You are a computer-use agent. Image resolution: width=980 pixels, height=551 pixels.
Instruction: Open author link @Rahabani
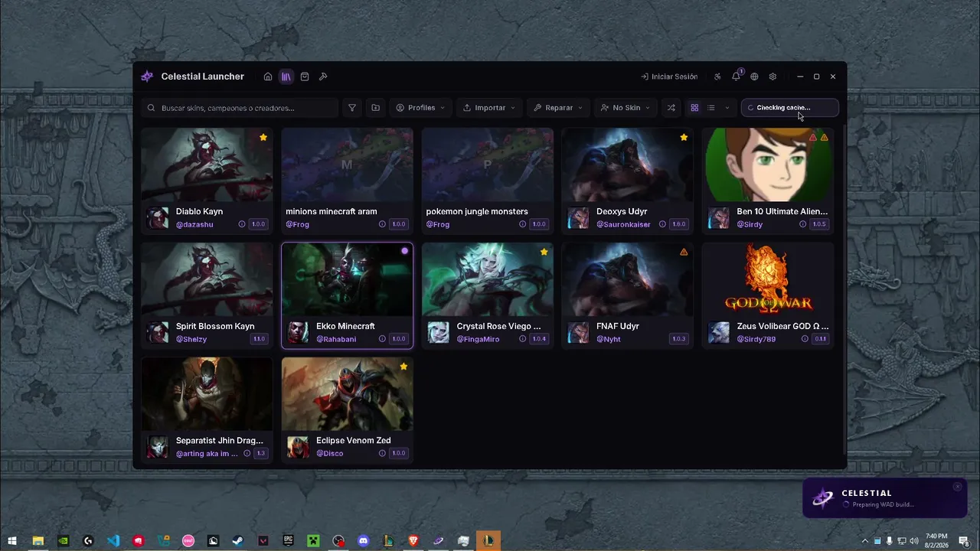[x=336, y=339]
